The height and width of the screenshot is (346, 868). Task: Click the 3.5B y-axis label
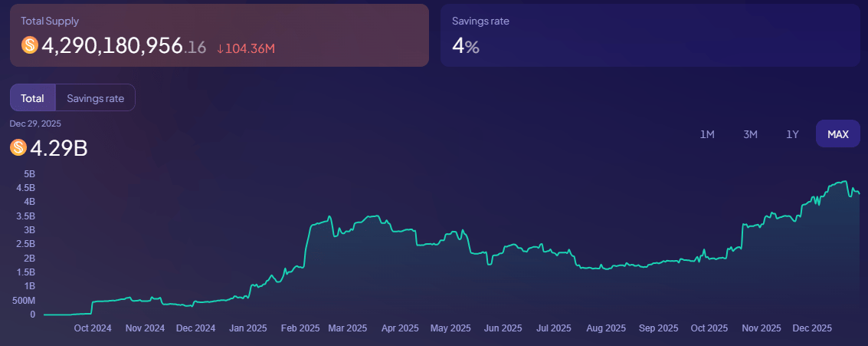(x=25, y=216)
